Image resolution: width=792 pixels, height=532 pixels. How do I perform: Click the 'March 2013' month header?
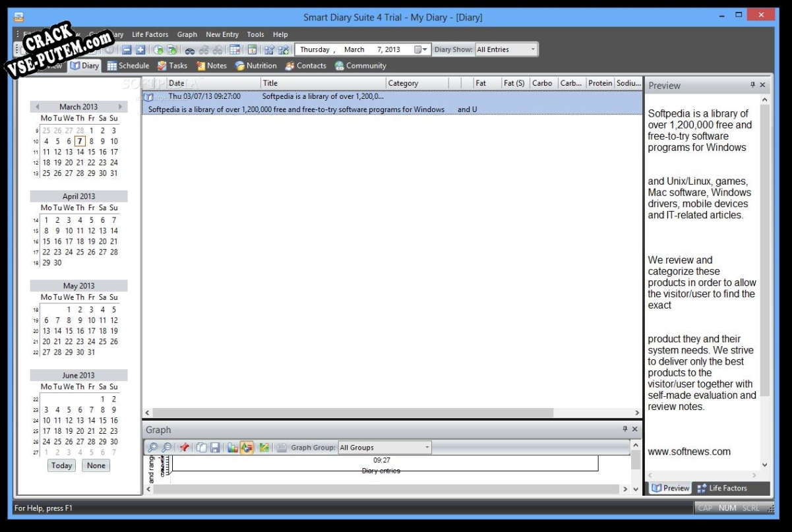(x=78, y=107)
